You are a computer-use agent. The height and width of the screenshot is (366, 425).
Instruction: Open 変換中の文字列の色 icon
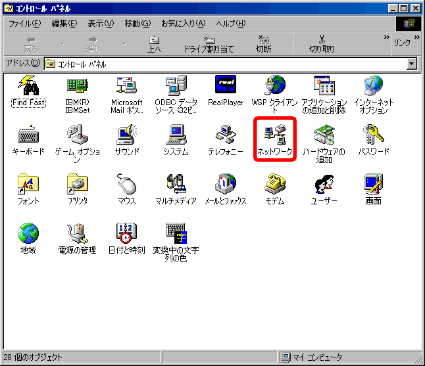[x=176, y=242]
